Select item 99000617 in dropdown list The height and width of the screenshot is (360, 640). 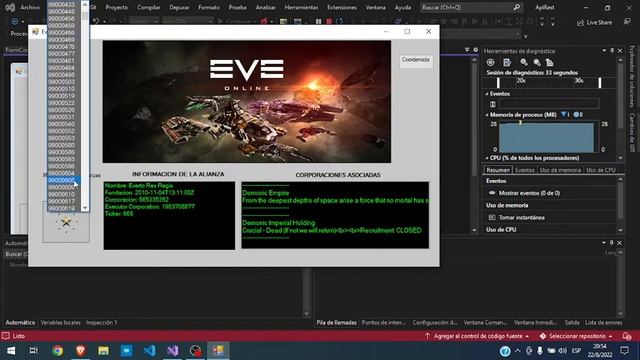(61, 201)
